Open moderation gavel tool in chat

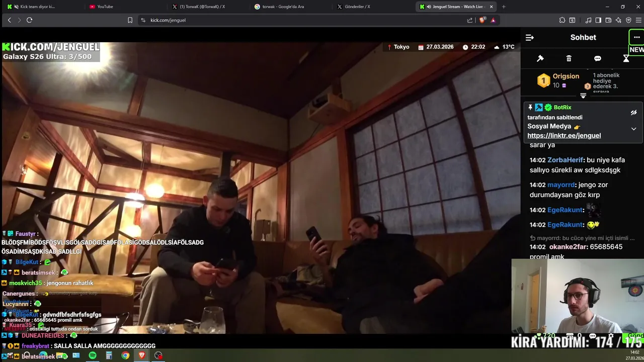[x=540, y=58]
